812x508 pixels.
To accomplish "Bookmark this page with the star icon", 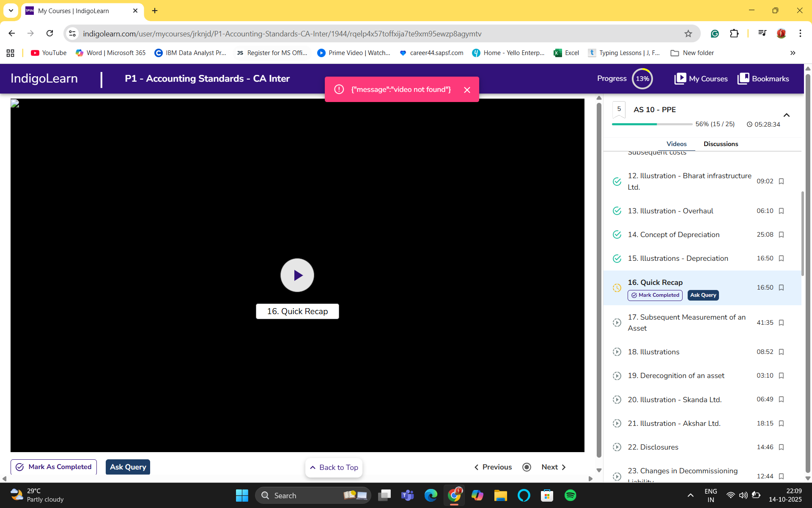I will click(688, 34).
